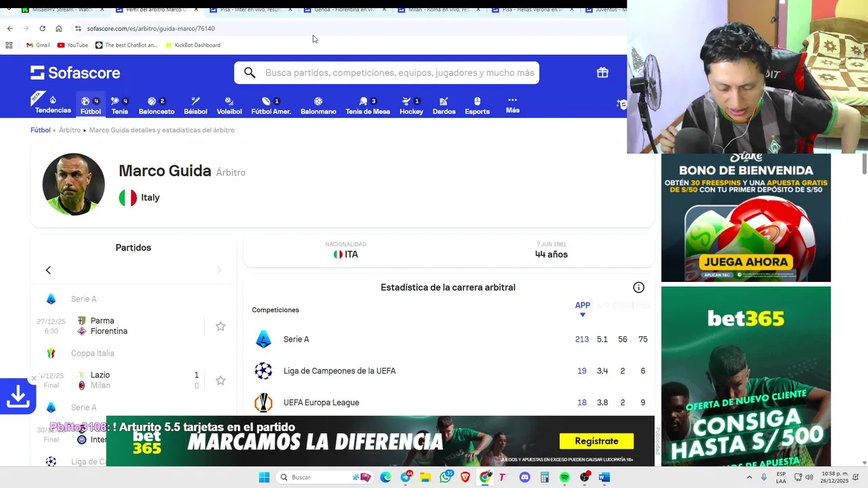The height and width of the screenshot is (488, 868).
Task: Click the Sofascore search field
Action: [387, 73]
